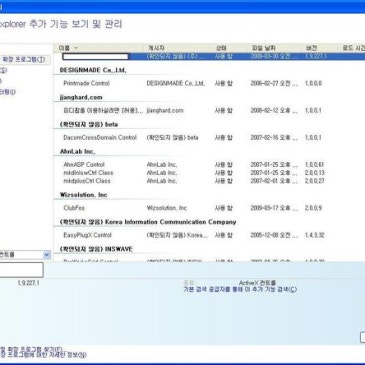The width and height of the screenshot is (365, 365).
Task: Select the mkdplusCtrl Class row
Action: (209, 181)
